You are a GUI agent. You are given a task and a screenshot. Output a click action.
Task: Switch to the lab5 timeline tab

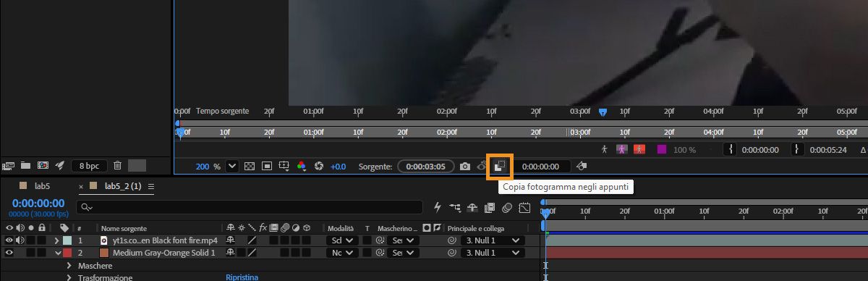[x=42, y=186]
